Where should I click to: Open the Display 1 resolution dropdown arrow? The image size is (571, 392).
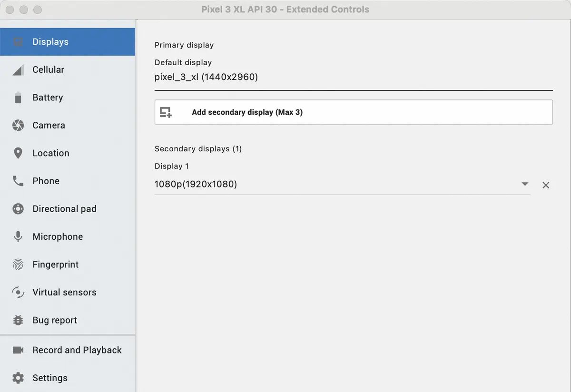pos(525,184)
